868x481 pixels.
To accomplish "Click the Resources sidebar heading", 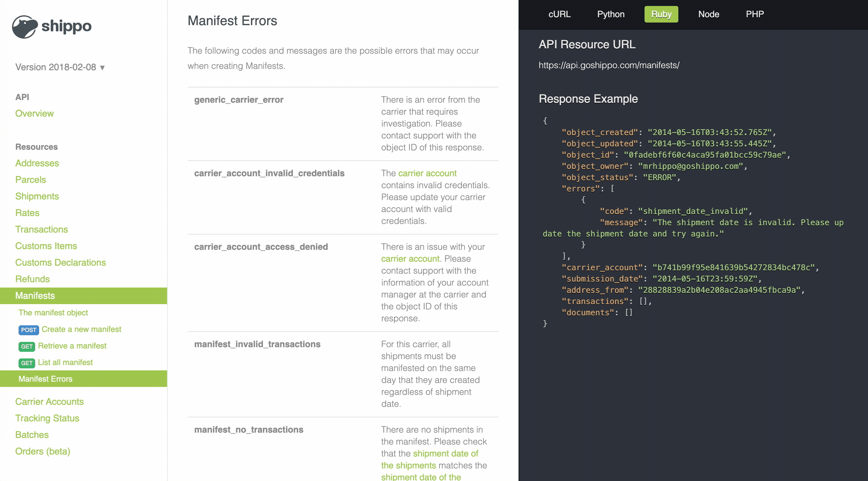I will tap(36, 147).
